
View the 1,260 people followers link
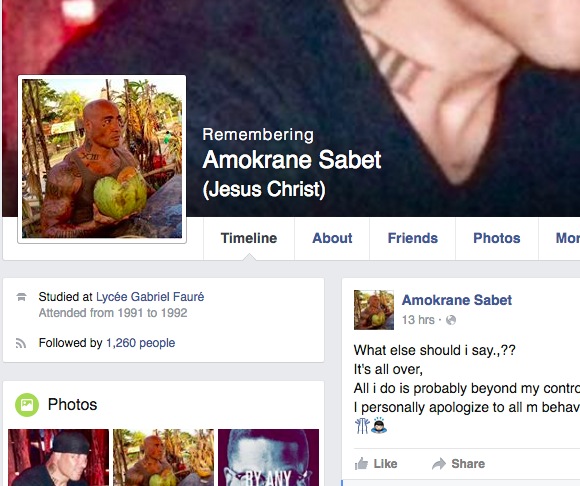141,343
